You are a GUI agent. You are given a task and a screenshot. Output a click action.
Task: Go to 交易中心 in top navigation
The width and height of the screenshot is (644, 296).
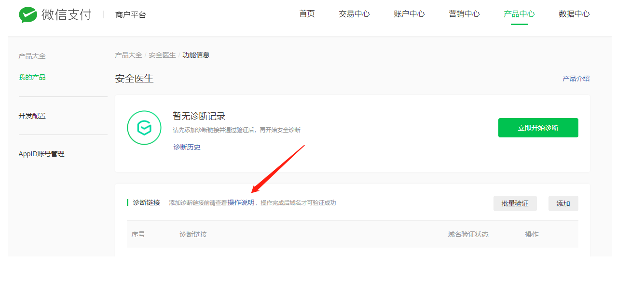click(x=354, y=14)
